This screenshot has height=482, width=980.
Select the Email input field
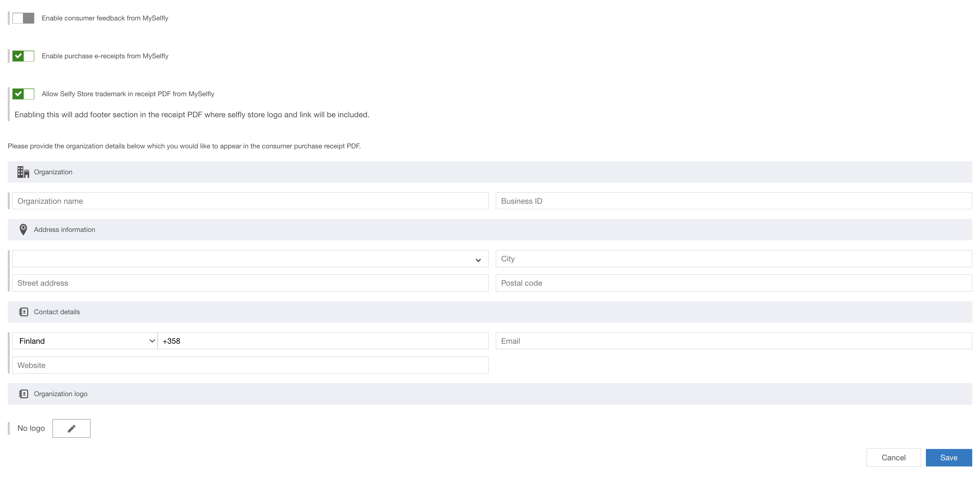(x=733, y=341)
